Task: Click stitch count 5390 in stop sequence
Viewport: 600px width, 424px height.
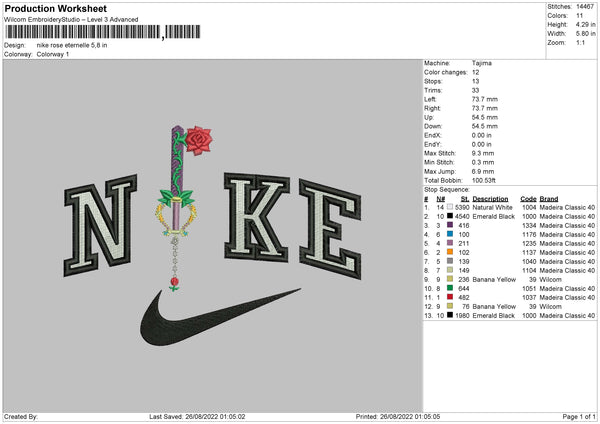Action: click(462, 207)
